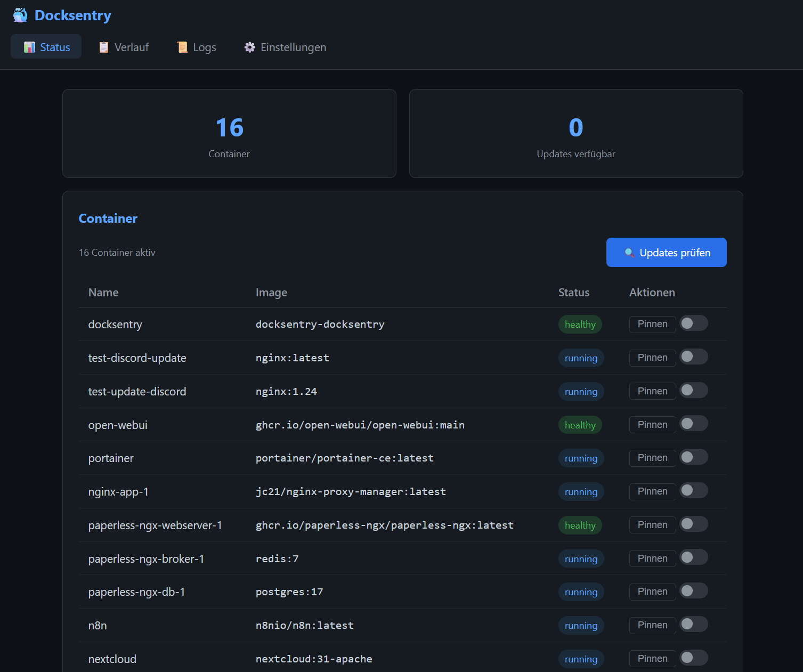The height and width of the screenshot is (672, 803).
Task: Toggle the paperless-ngx-db-1 row switch
Action: (x=694, y=590)
